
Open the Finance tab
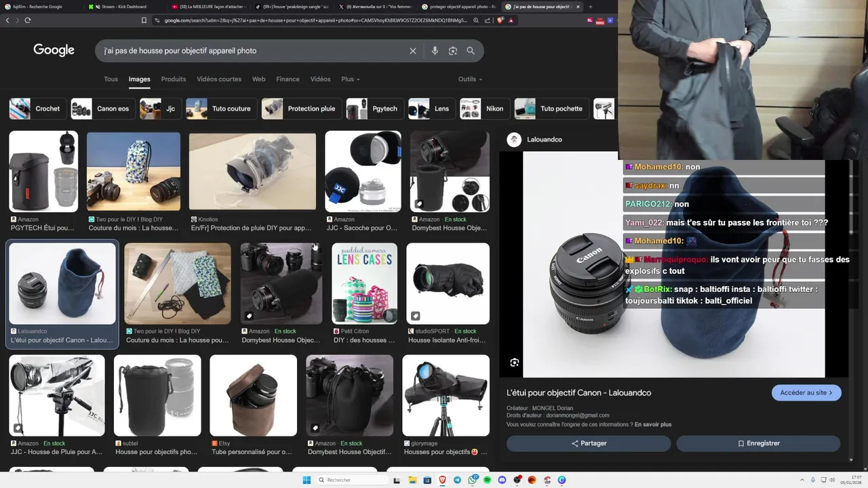[x=288, y=79]
